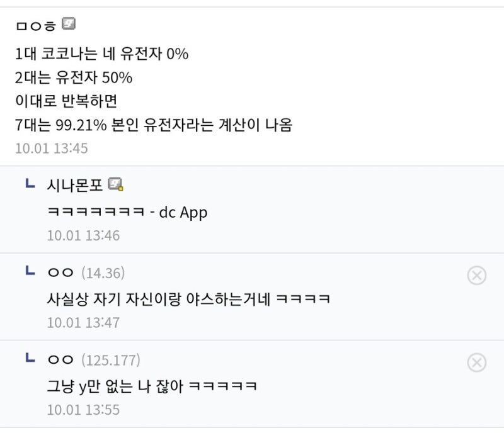Delete the comment from ㅇㅇ (14.36)
The image size is (504, 433).
477,274
